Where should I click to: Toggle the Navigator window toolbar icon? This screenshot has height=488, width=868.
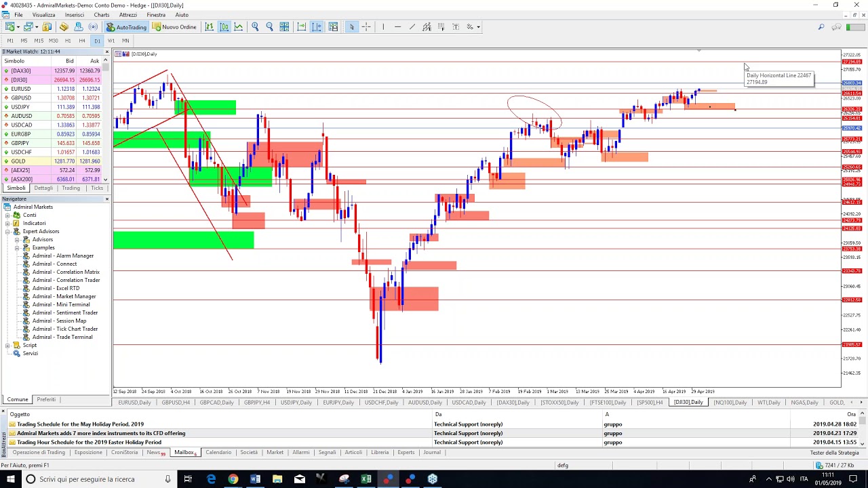tap(79, 27)
